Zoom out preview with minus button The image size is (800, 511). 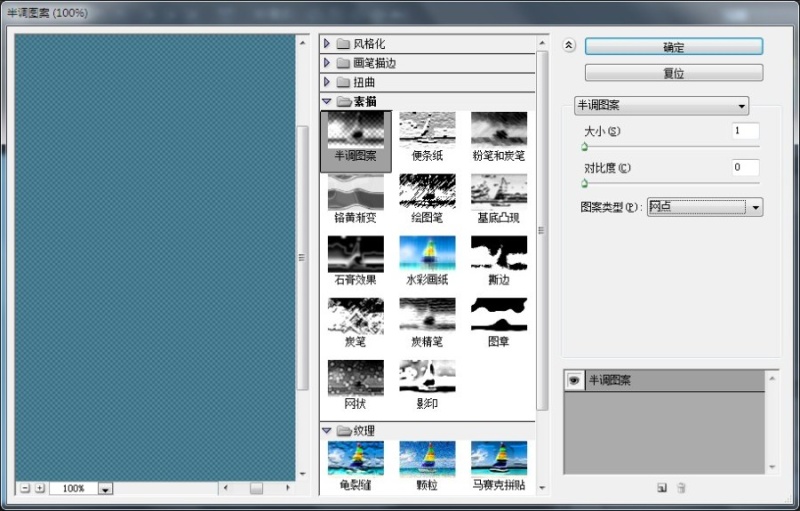coord(24,488)
